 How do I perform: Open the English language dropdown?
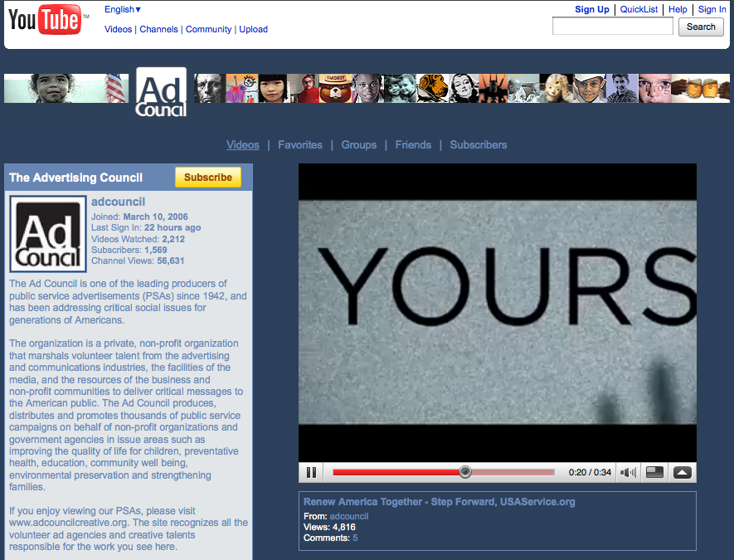pyautogui.click(x=123, y=9)
